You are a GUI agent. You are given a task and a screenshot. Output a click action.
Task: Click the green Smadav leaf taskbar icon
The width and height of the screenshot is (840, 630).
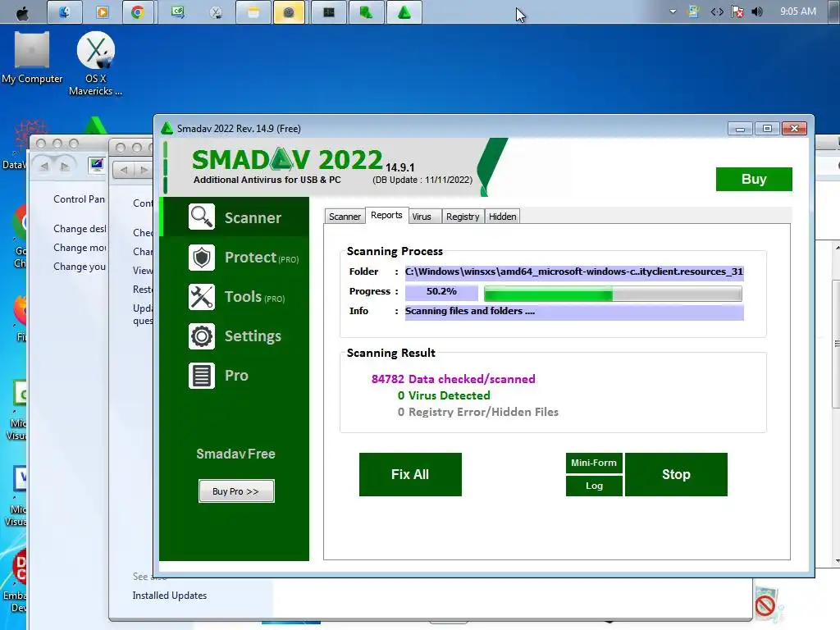pyautogui.click(x=366, y=11)
